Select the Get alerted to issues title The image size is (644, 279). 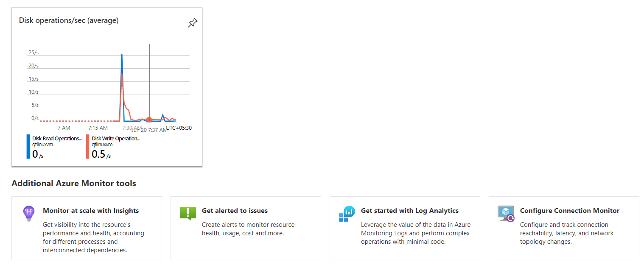(235, 211)
